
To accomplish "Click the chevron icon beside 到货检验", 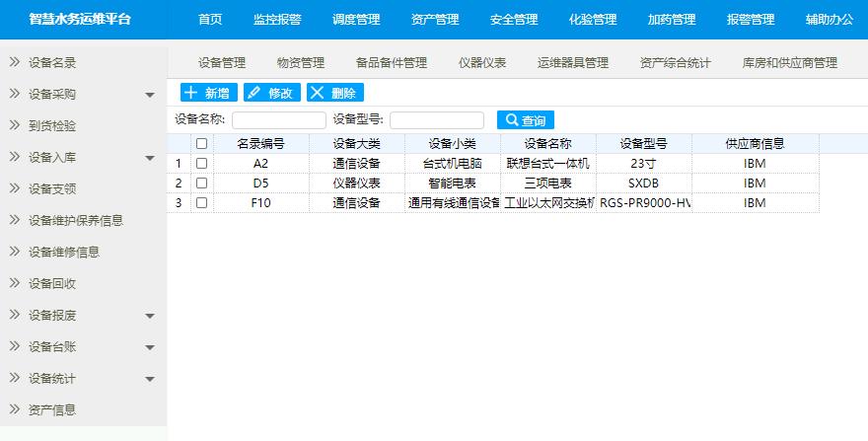I will (15, 126).
